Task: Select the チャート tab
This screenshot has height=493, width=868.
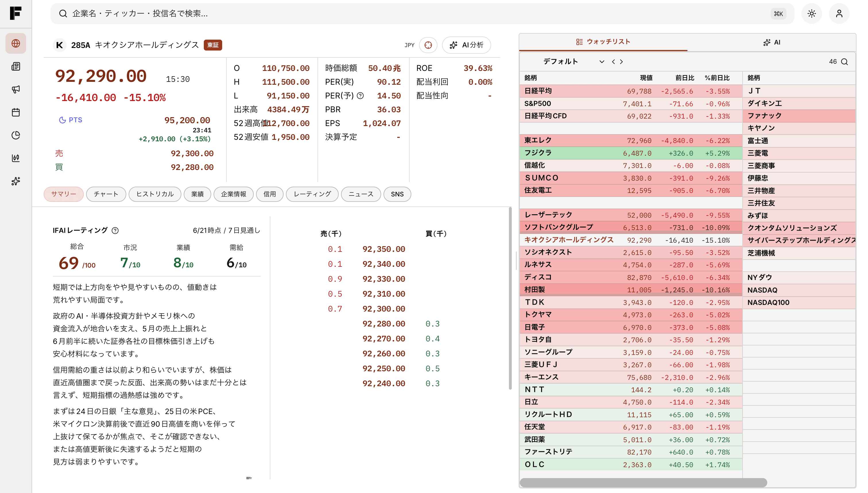Action: pos(106,194)
